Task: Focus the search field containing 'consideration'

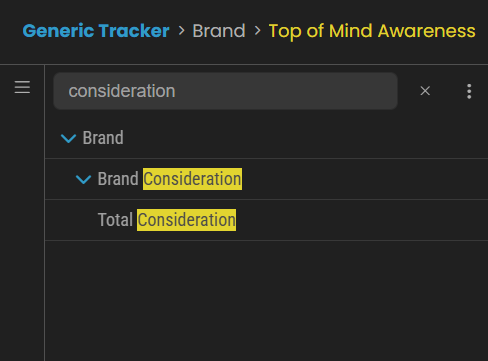Action: pos(225,91)
